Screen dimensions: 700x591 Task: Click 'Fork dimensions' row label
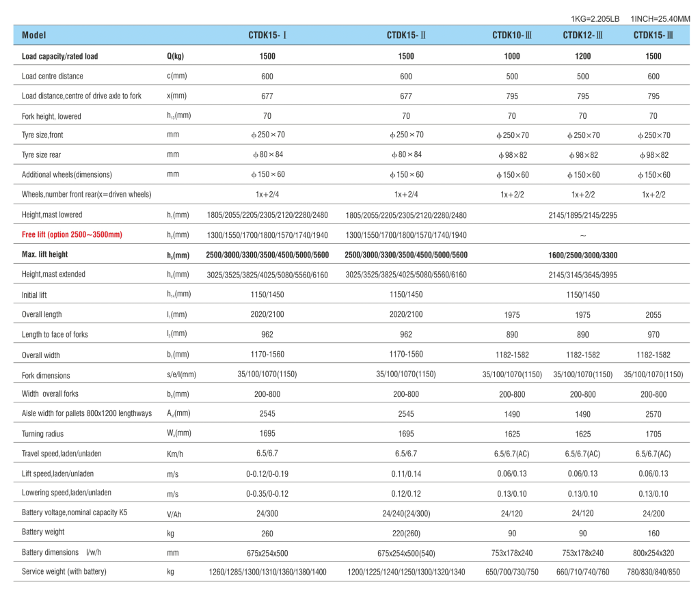tap(46, 376)
